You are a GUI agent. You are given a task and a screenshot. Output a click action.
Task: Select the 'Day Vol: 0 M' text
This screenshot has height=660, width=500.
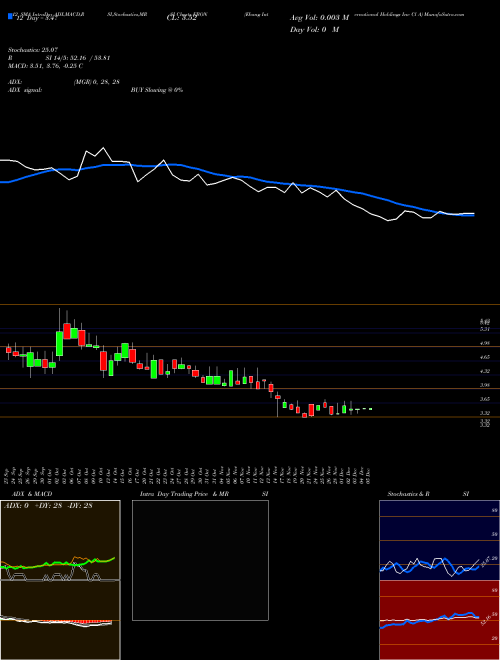[x=314, y=30]
